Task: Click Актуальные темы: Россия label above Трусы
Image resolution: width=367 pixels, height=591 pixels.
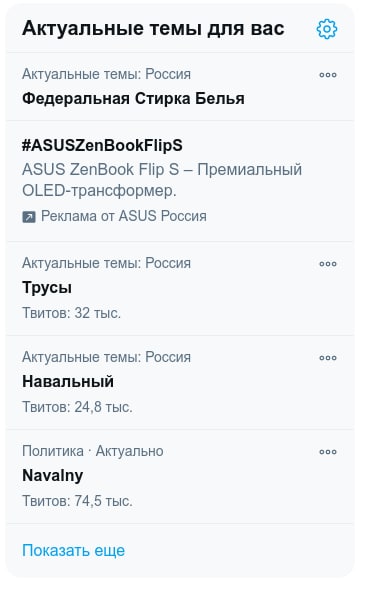Action: pyautogui.click(x=107, y=263)
